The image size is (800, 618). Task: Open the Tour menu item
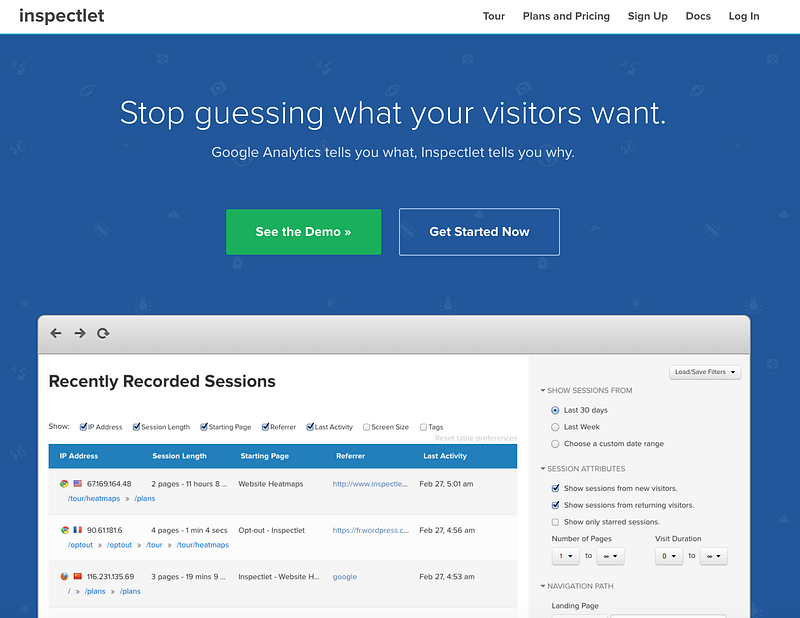point(493,16)
